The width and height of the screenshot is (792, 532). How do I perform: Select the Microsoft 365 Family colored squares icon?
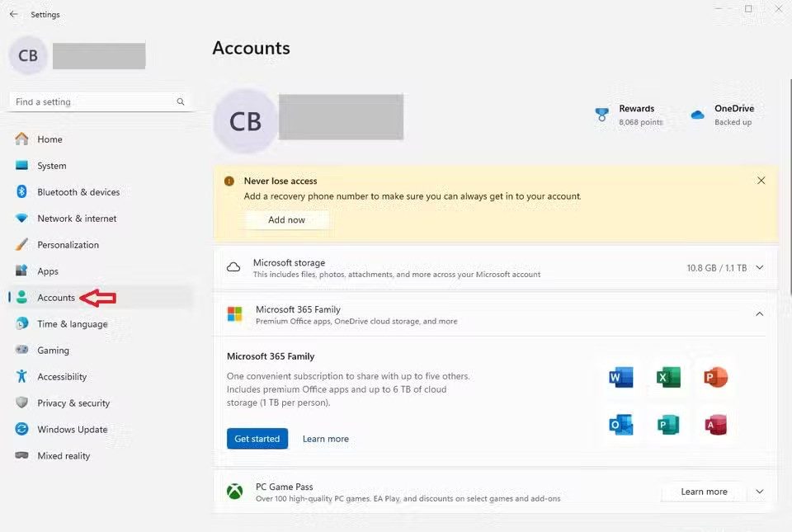click(234, 314)
